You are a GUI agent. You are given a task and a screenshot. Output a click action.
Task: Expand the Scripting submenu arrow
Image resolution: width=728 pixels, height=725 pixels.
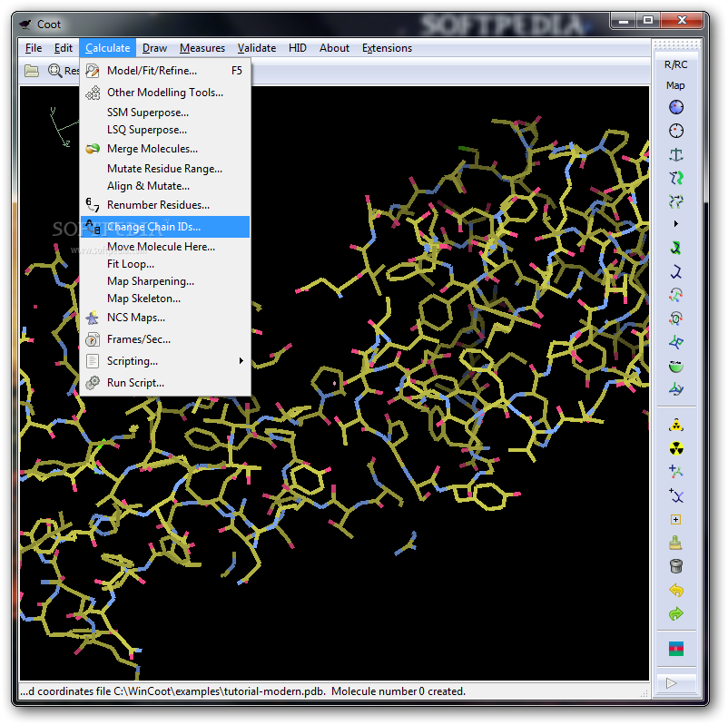[x=241, y=360]
